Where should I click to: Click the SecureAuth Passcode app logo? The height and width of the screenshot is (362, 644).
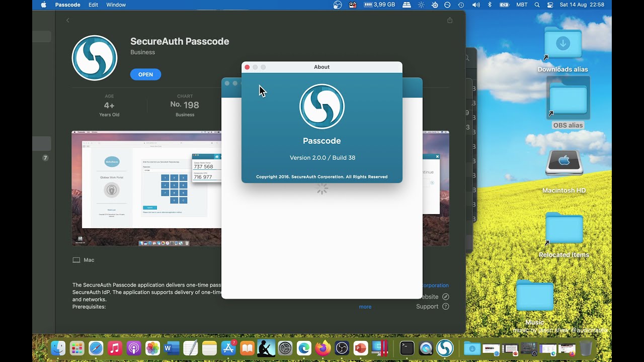tap(95, 58)
